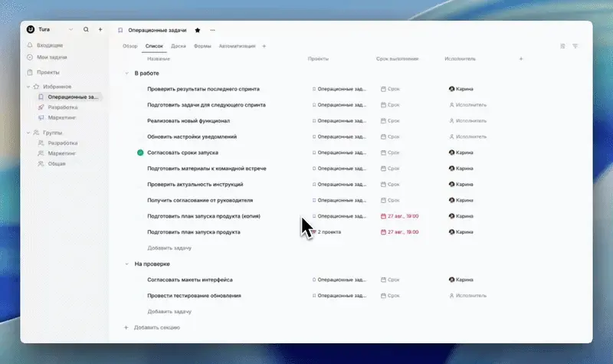Set the Срок date for Реализовать новый функционал

(x=390, y=121)
